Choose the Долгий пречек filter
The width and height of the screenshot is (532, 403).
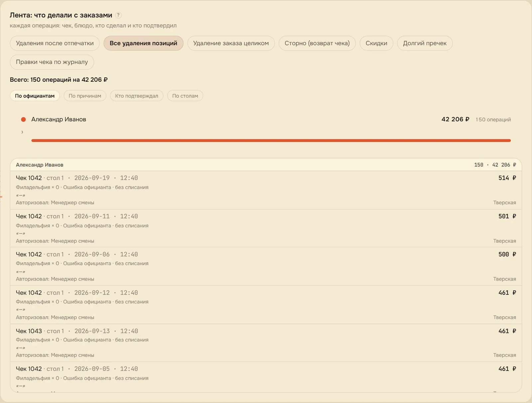(x=425, y=43)
